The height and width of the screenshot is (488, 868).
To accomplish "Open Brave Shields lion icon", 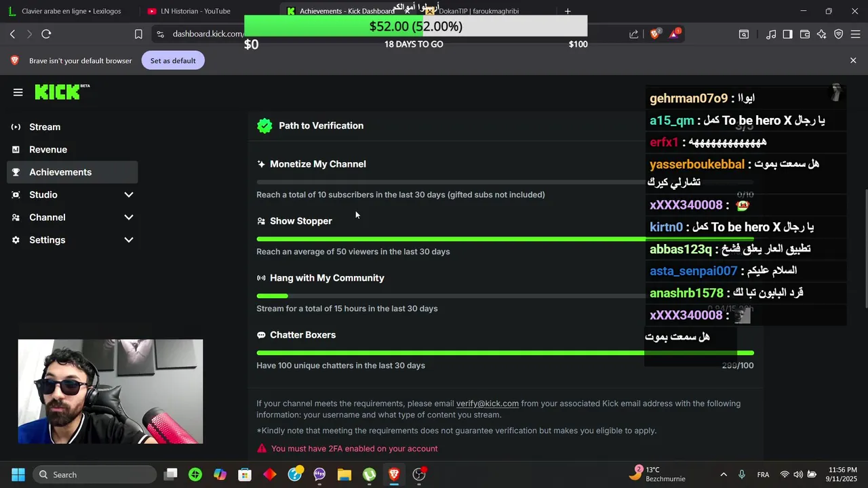I will (654, 34).
